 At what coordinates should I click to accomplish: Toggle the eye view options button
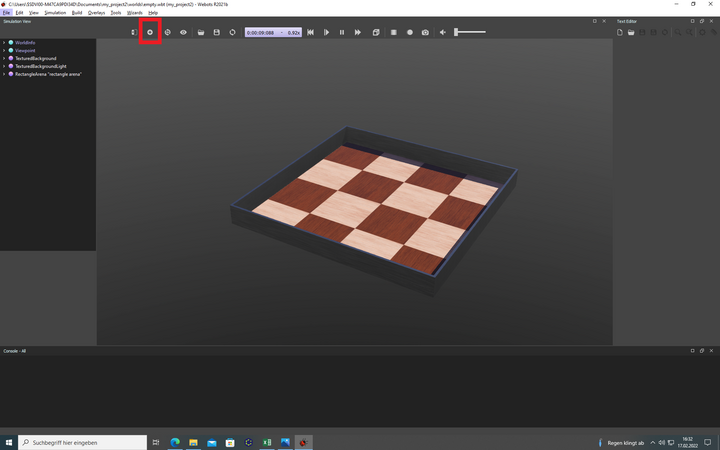[183, 32]
